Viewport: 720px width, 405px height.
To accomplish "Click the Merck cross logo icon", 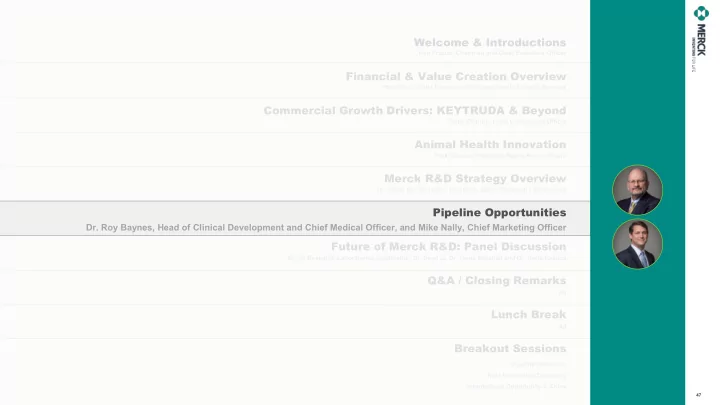I will tap(701, 13).
